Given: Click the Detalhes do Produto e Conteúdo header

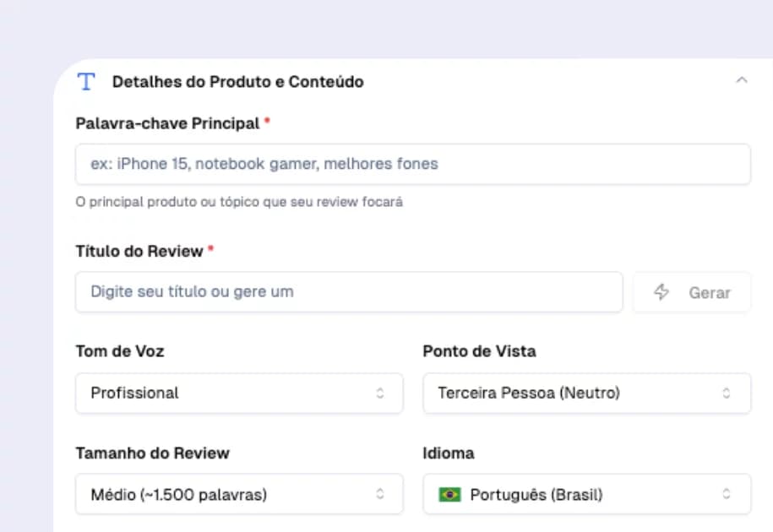Looking at the screenshot, I should 237,81.
